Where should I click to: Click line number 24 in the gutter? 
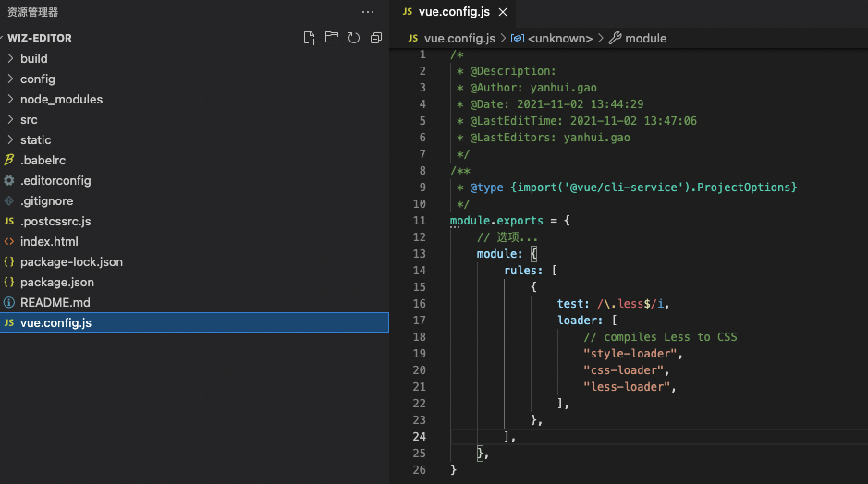[x=419, y=436]
